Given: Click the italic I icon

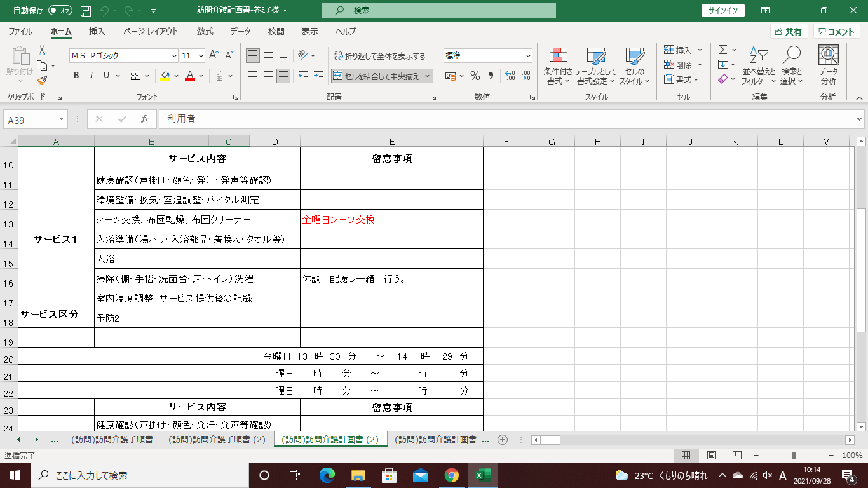Looking at the screenshot, I should [x=92, y=76].
